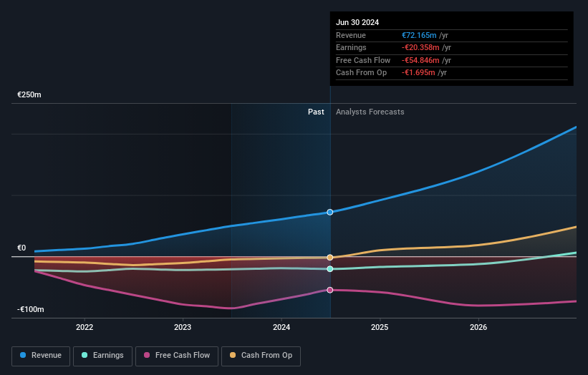588x375 pixels.
Task: Click the -€1.695m cash from op value
Action: pos(418,73)
